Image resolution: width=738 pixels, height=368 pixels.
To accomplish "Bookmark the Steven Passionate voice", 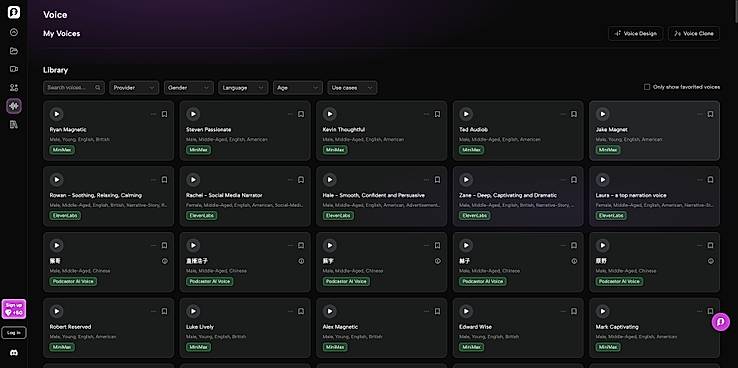I will 301,114.
